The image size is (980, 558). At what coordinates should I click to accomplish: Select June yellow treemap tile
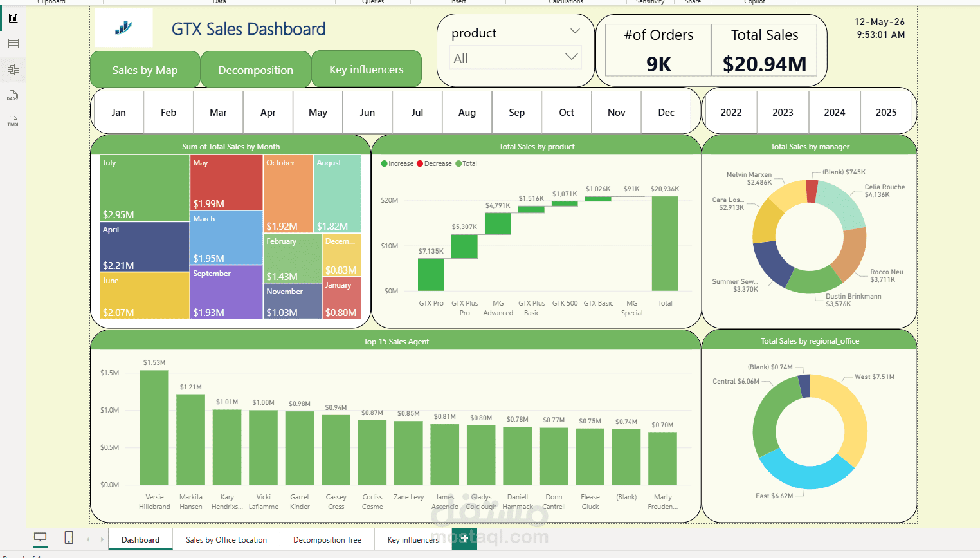point(145,295)
